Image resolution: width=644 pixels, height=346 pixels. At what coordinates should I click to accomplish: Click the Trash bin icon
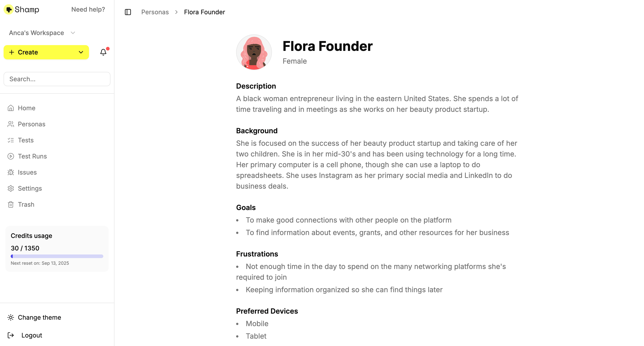click(x=11, y=204)
